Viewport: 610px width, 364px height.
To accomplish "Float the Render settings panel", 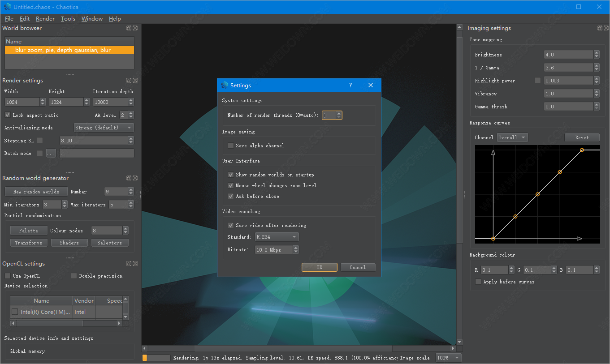I will coord(129,81).
